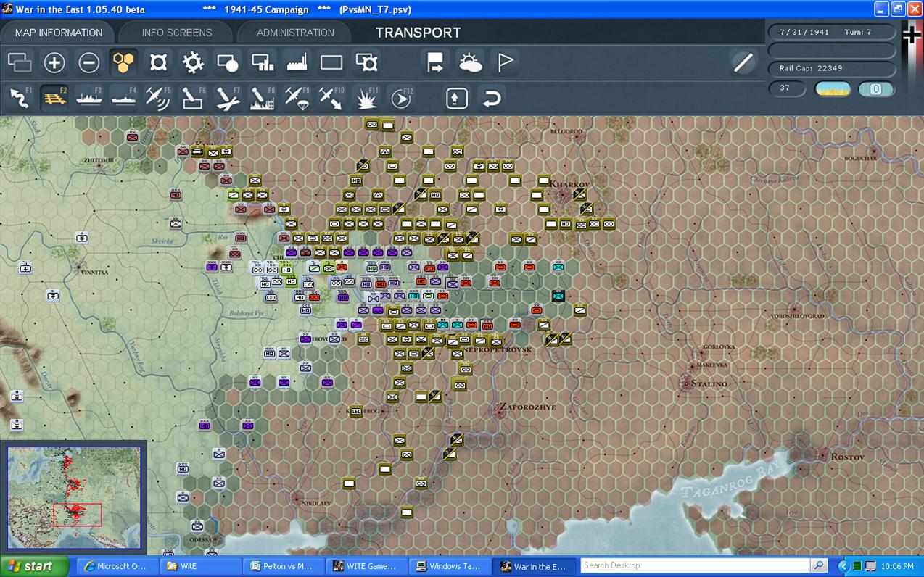924x577 pixels.
Task: Click the undo return-arrow button
Action: 491,98
